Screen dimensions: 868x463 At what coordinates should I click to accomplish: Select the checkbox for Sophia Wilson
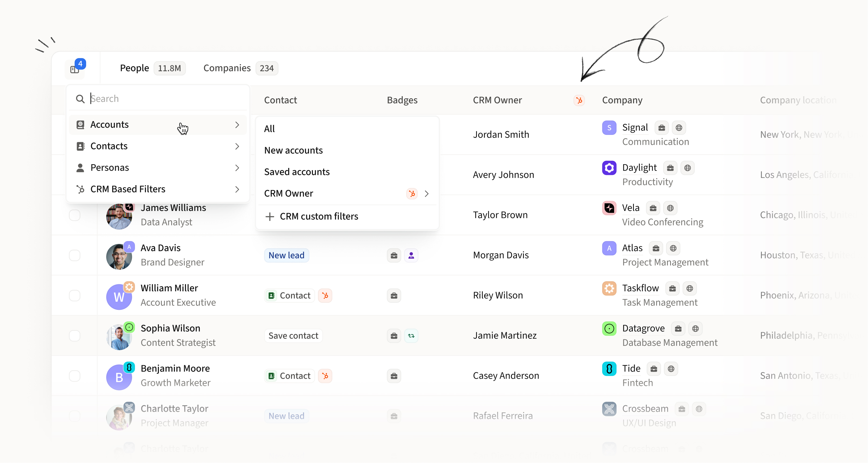[75, 336]
